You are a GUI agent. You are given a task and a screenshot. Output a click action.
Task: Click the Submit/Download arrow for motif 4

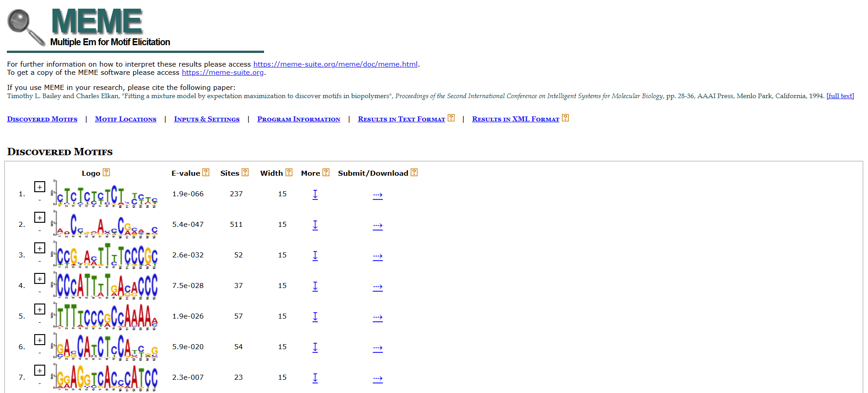(378, 287)
